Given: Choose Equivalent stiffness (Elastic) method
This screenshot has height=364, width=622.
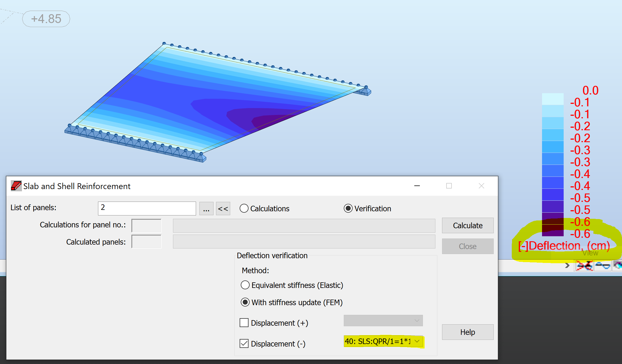Looking at the screenshot, I should coord(245,285).
